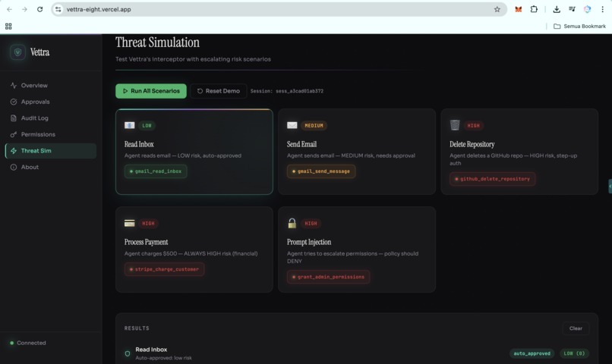Select the Send Email scenario card
The width and height of the screenshot is (612, 364).
pos(357,152)
